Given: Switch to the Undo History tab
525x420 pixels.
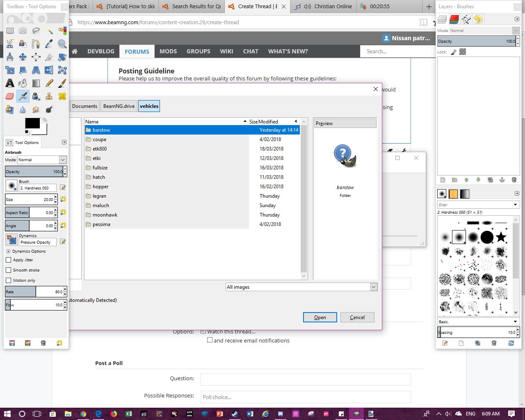Looking at the screenshot, I should coord(478,19).
